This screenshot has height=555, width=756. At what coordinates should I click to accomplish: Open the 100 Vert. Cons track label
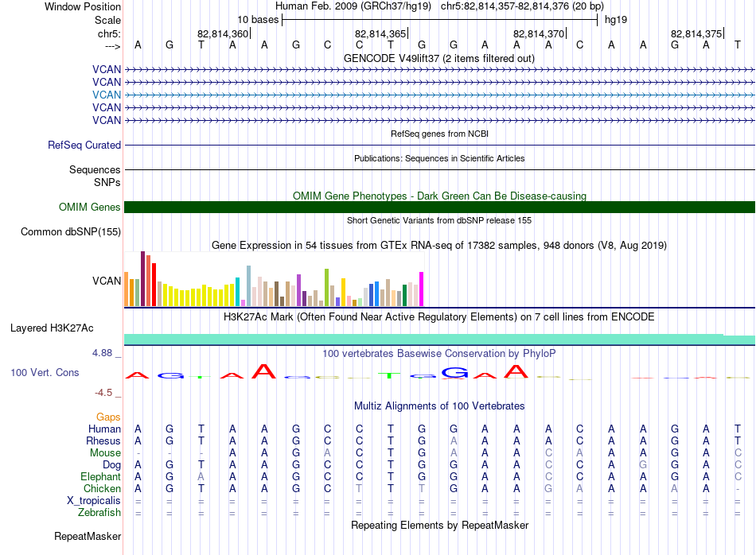coord(45,372)
